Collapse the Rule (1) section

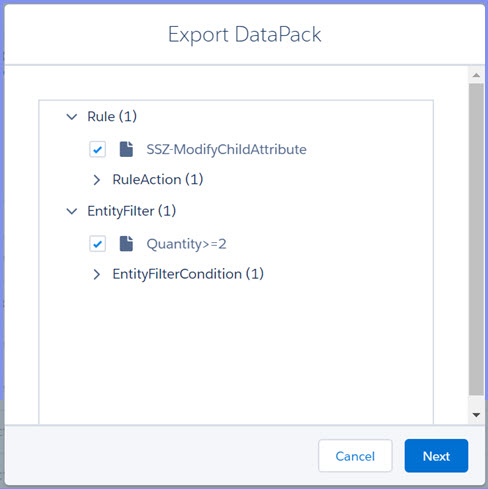[x=72, y=117]
